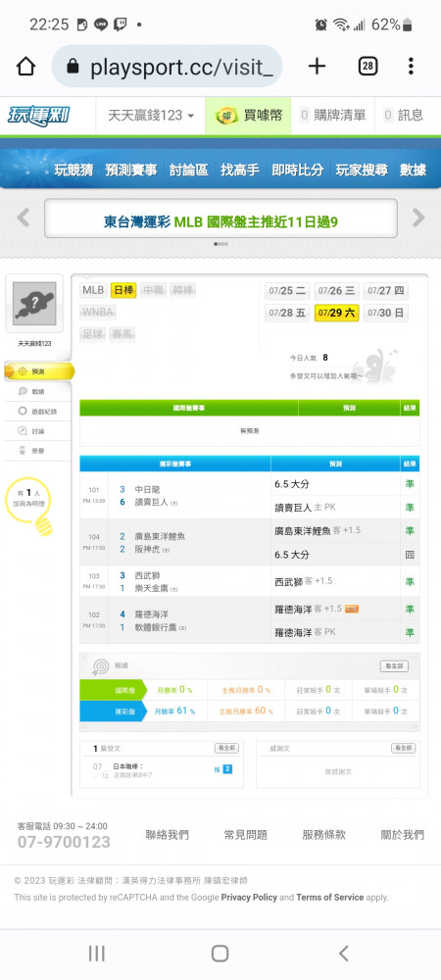
Task: Open the 討論區 forum menu
Action: tap(188, 170)
